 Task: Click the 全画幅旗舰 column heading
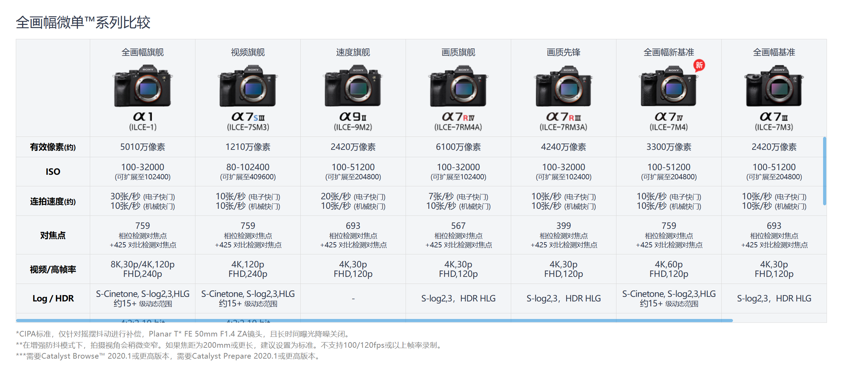pos(142,52)
